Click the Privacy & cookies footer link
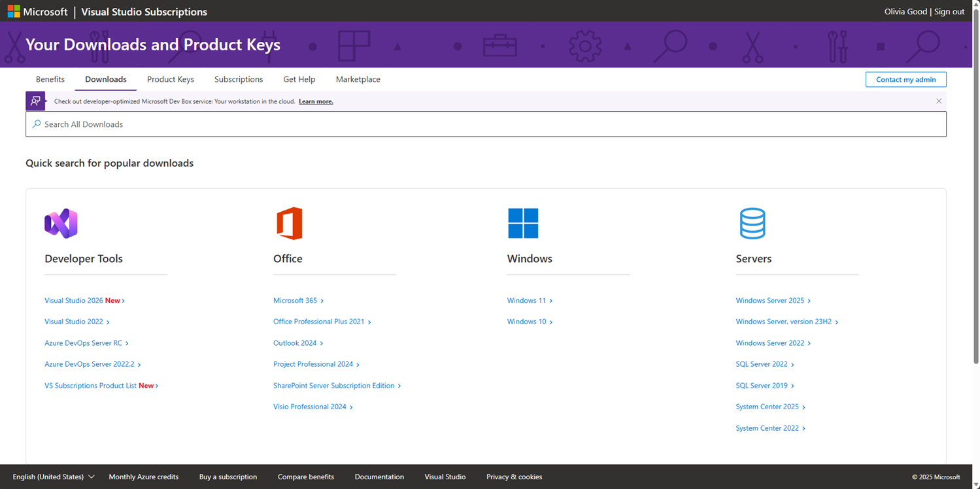Viewport: 980px width, 489px height. pyautogui.click(x=514, y=477)
